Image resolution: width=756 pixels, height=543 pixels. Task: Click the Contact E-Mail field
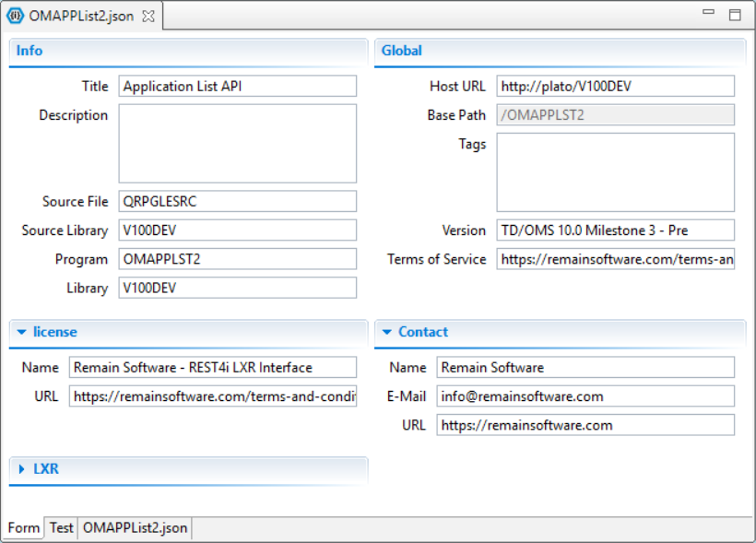pos(585,396)
